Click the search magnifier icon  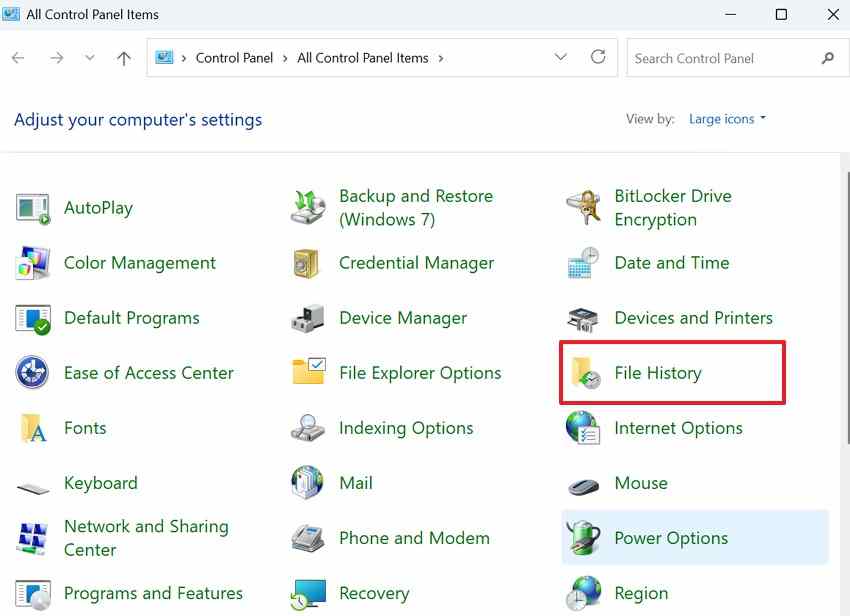tap(827, 58)
